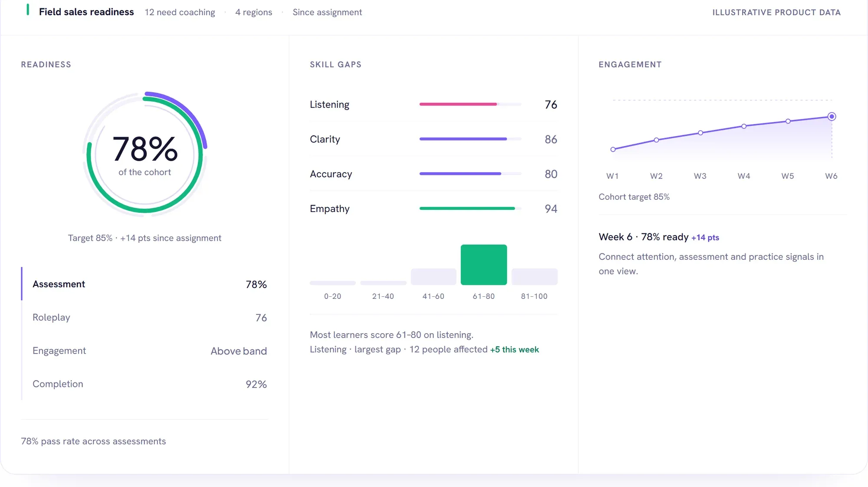Image resolution: width=868 pixels, height=487 pixels.
Task: Click the '4 regions' header text
Action: tap(253, 12)
